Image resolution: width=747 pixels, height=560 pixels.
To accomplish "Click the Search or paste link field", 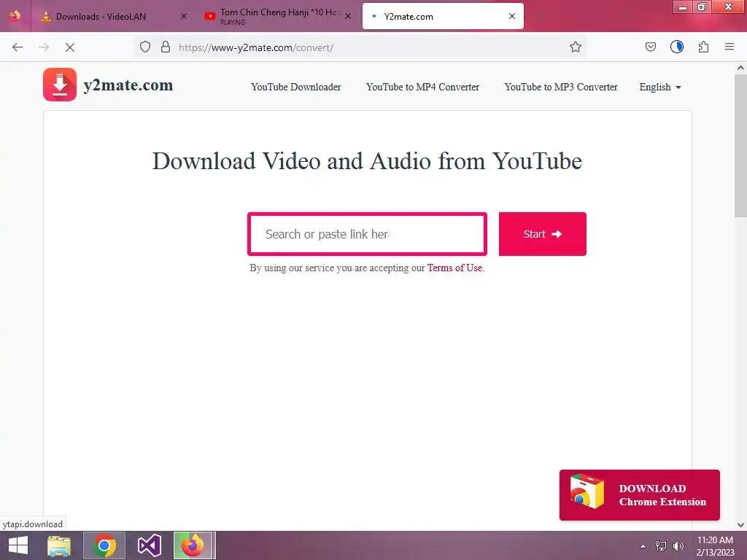I will tap(368, 234).
